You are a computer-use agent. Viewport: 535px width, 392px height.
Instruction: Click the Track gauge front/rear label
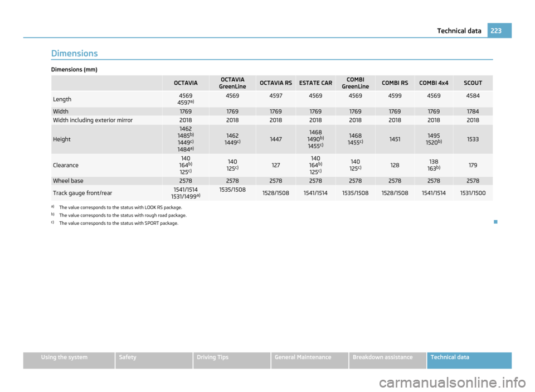[82, 193]
